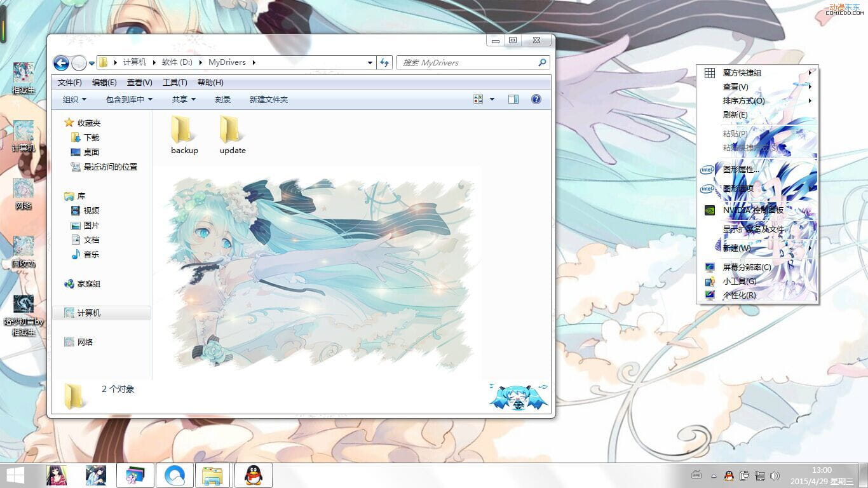Open the view options dropdown arrow
868x488 pixels.
(x=491, y=98)
